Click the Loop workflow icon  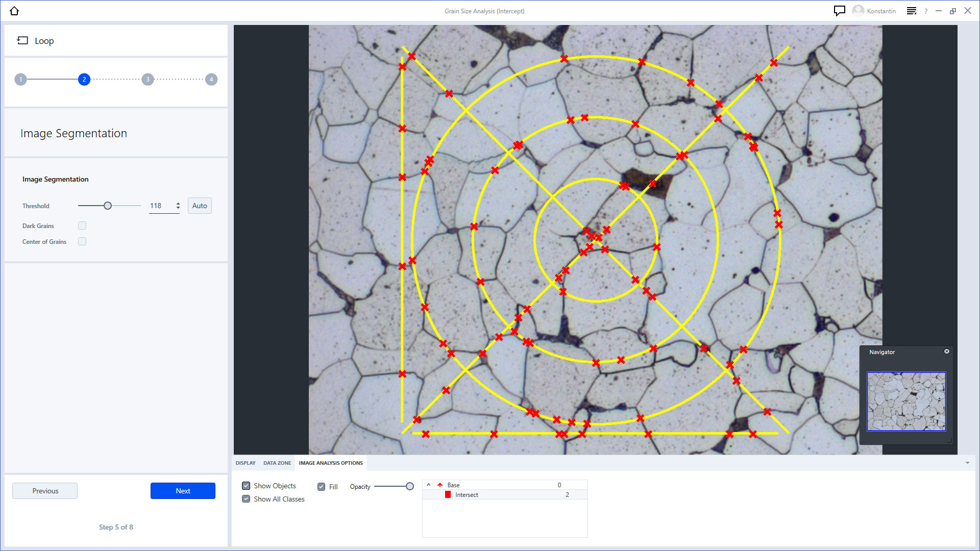tap(21, 40)
